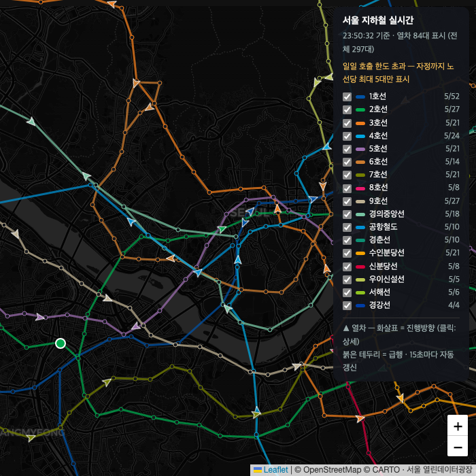Uncheck the 2호선 line checkbox
The height and width of the screenshot is (476, 476).
tap(347, 109)
